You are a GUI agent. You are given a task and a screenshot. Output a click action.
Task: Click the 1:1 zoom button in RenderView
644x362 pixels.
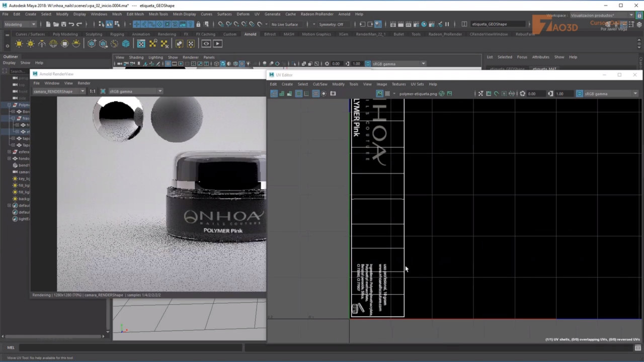coord(93,92)
